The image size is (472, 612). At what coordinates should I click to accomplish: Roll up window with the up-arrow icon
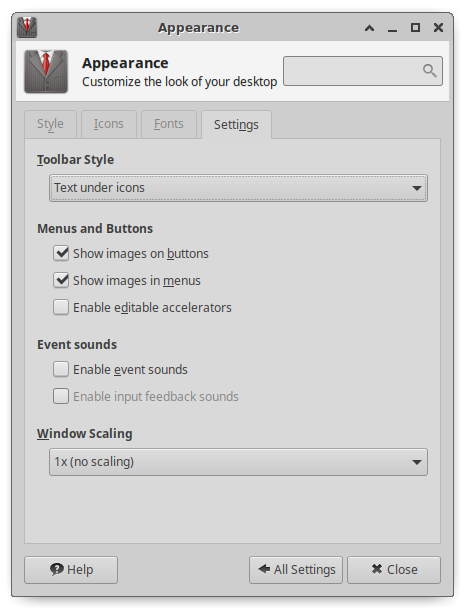[369, 28]
